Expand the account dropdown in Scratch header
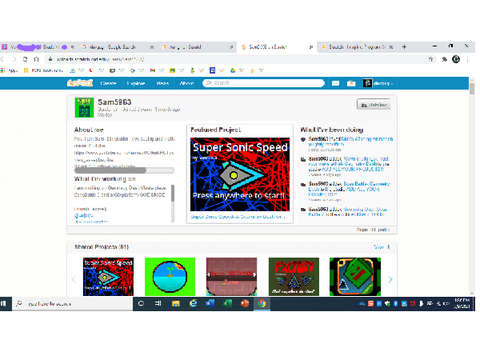The height and width of the screenshot is (360, 480). 378,83
